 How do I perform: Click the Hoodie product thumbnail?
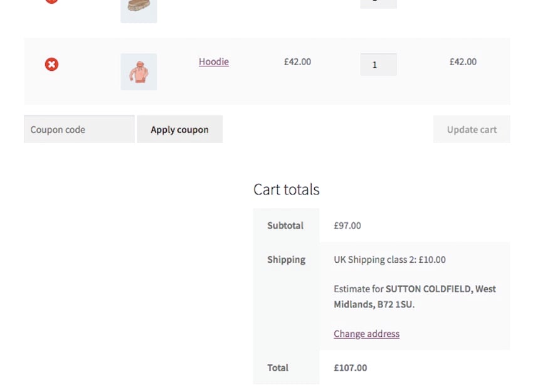tap(138, 72)
